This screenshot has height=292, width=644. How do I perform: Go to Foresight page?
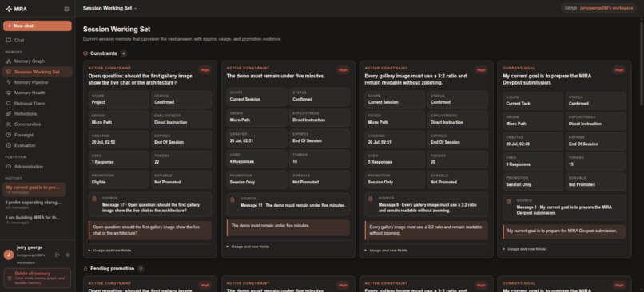point(38,135)
